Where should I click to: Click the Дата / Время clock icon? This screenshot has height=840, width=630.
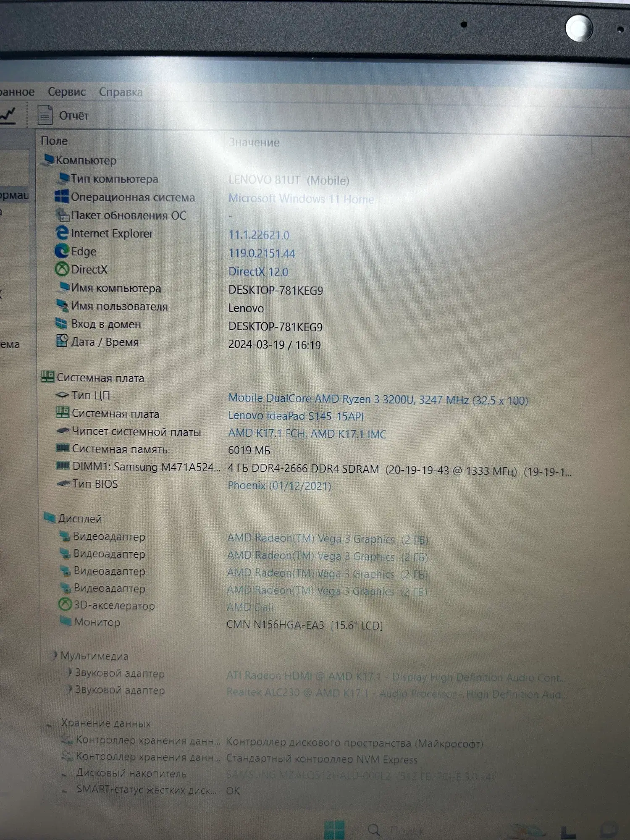(62, 341)
